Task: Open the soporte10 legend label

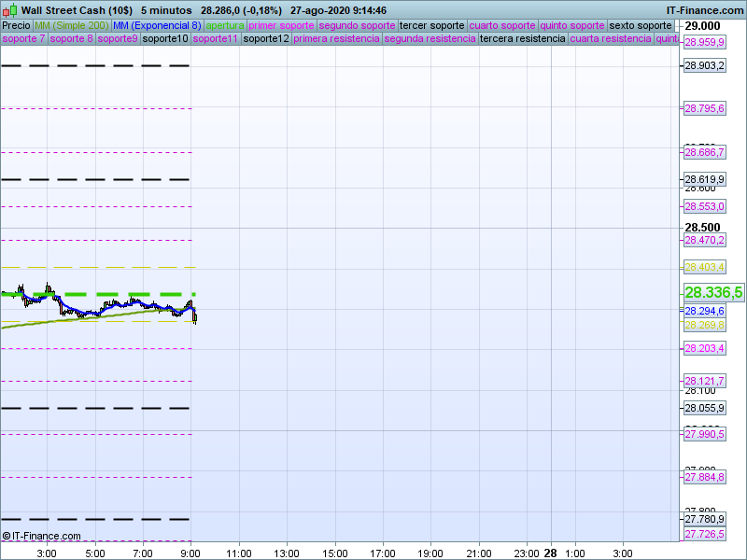Action: (165, 39)
